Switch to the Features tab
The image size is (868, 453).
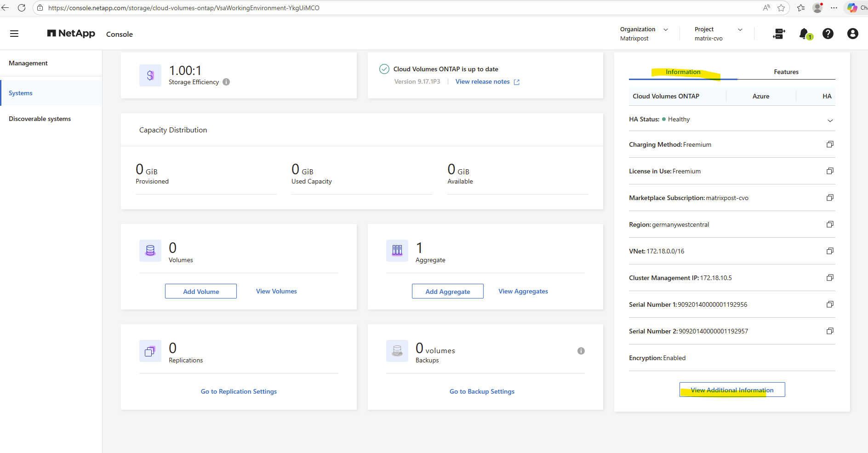(786, 72)
